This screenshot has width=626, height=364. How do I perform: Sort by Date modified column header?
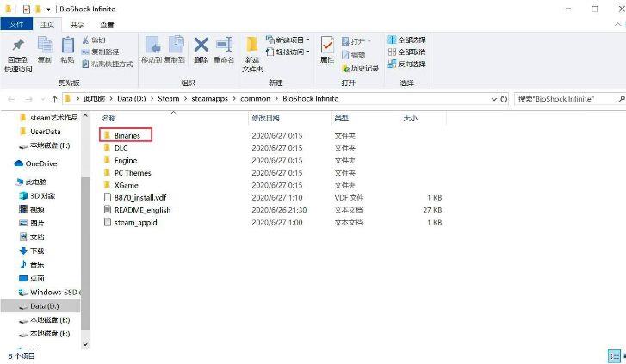pos(265,118)
